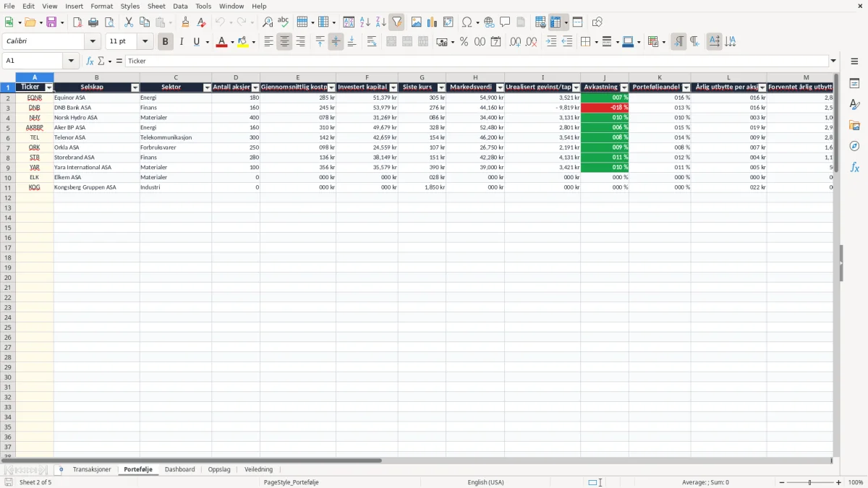Open the Sektor column filter dropdown
This screenshot has height=488, width=868.
click(x=208, y=87)
